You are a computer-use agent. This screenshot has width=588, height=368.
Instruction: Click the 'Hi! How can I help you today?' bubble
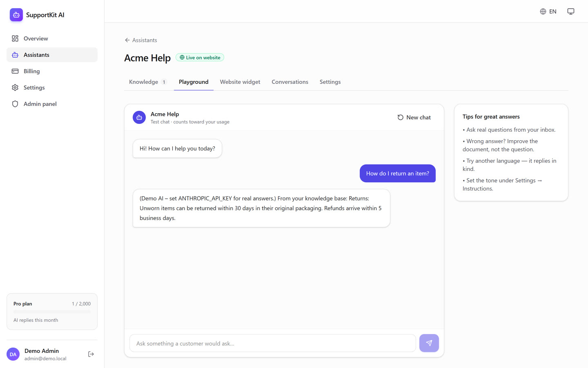(x=177, y=148)
